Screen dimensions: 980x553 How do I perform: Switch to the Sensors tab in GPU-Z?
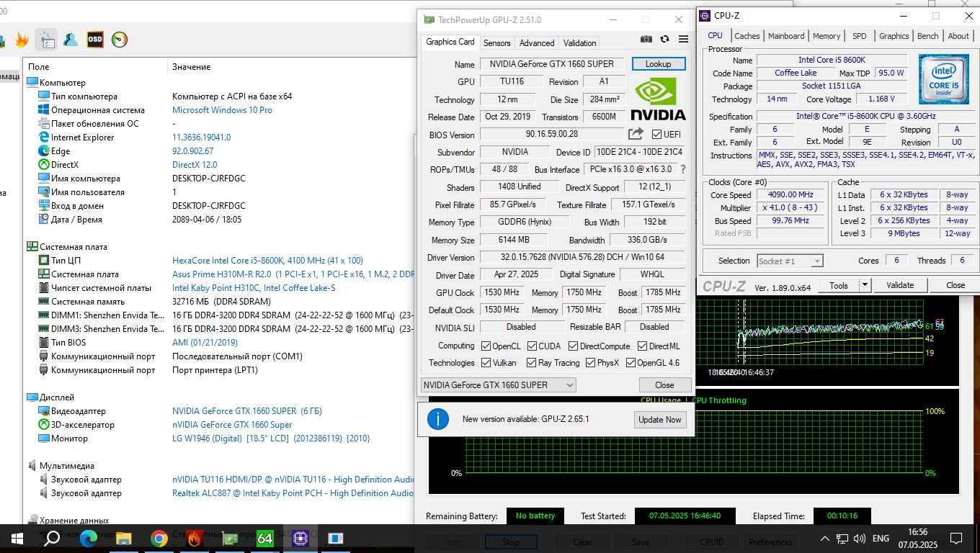click(496, 43)
